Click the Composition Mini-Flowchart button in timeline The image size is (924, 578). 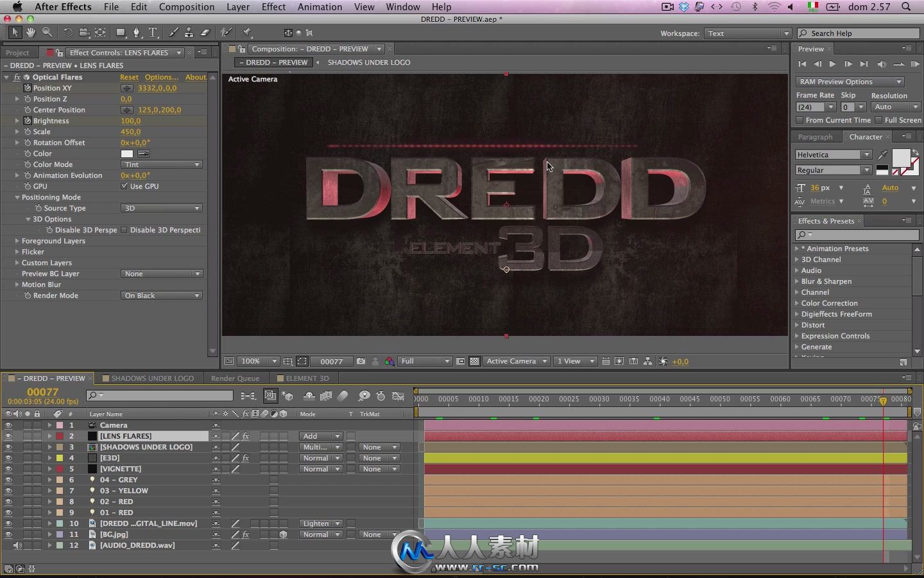(248, 396)
